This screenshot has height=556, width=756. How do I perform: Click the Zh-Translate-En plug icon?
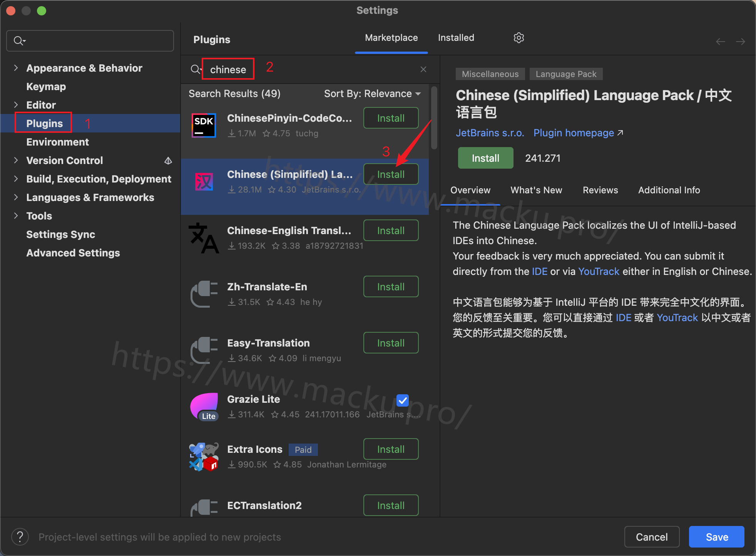coord(204,294)
